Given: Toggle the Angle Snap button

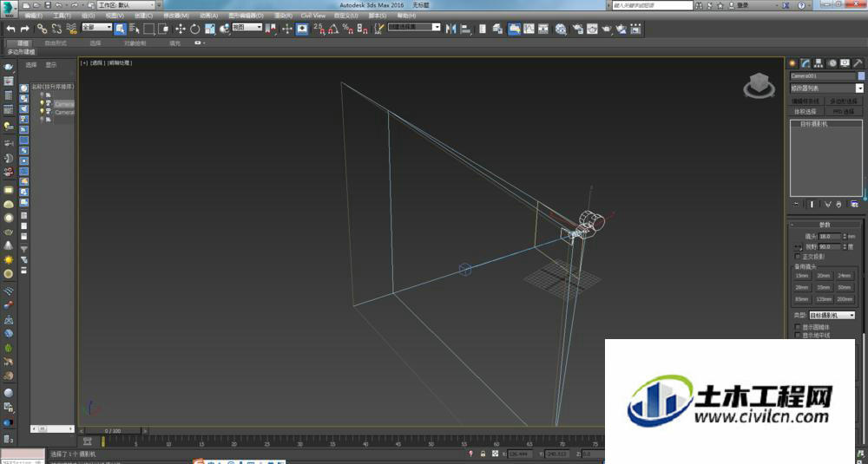Looking at the screenshot, I should 333,29.
